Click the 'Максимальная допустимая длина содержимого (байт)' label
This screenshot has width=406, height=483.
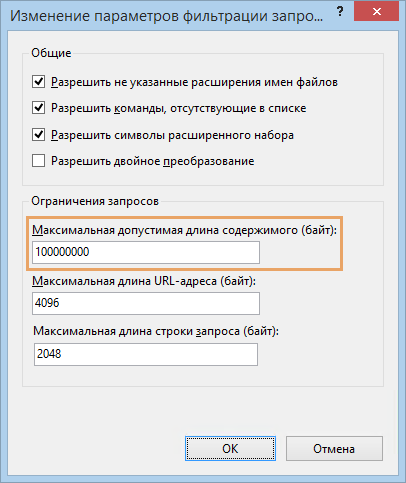coord(185,230)
